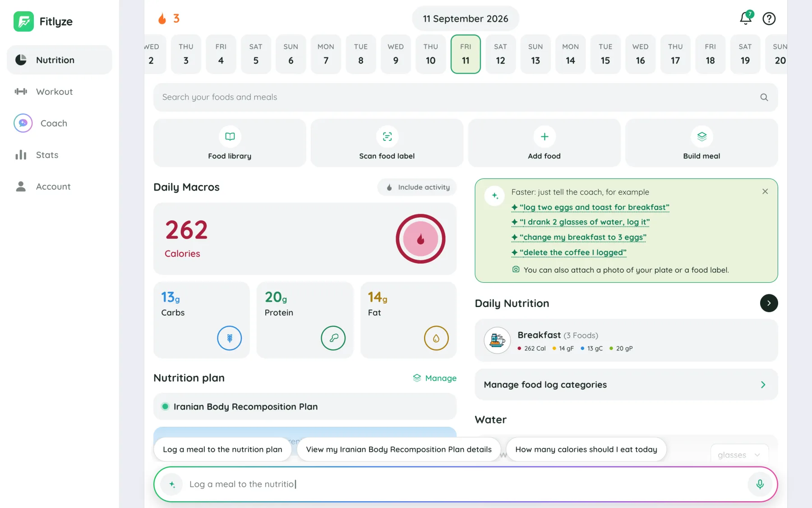This screenshot has height=508, width=812.
Task: Open Scan food label
Action: click(x=387, y=143)
